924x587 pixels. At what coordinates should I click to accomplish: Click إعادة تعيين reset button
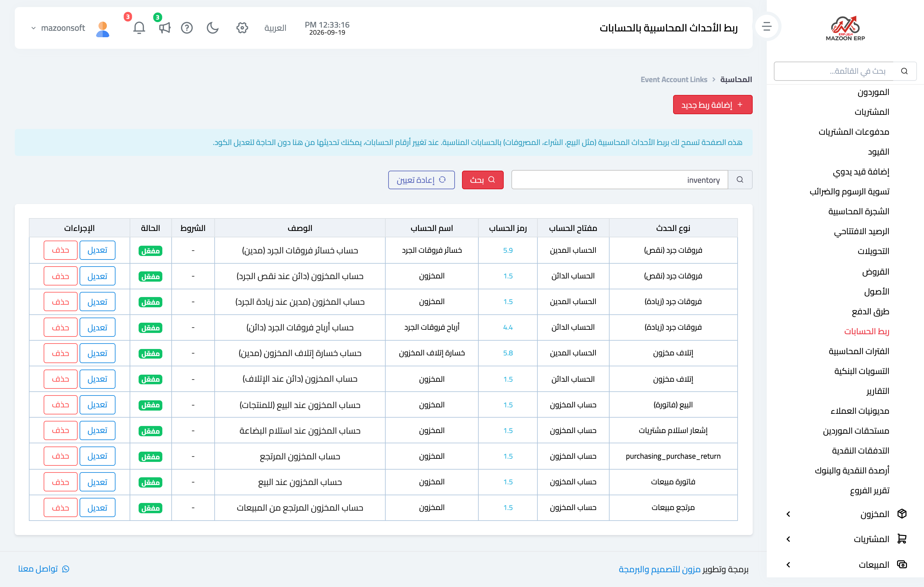point(421,180)
